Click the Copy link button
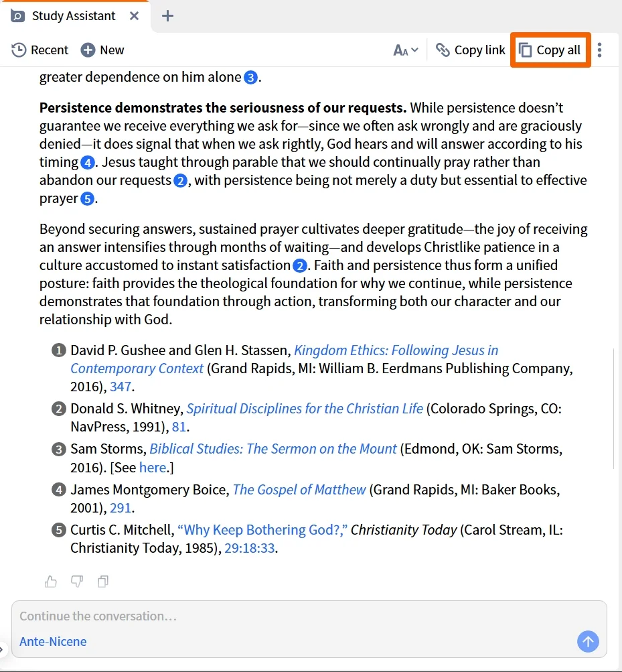Viewport: 622px width, 672px height. click(x=471, y=50)
